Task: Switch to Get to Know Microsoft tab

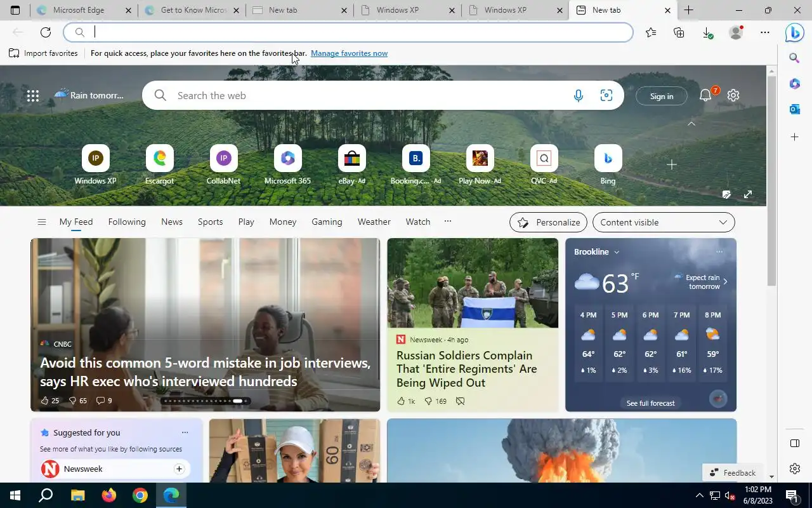Action: pyautogui.click(x=192, y=10)
